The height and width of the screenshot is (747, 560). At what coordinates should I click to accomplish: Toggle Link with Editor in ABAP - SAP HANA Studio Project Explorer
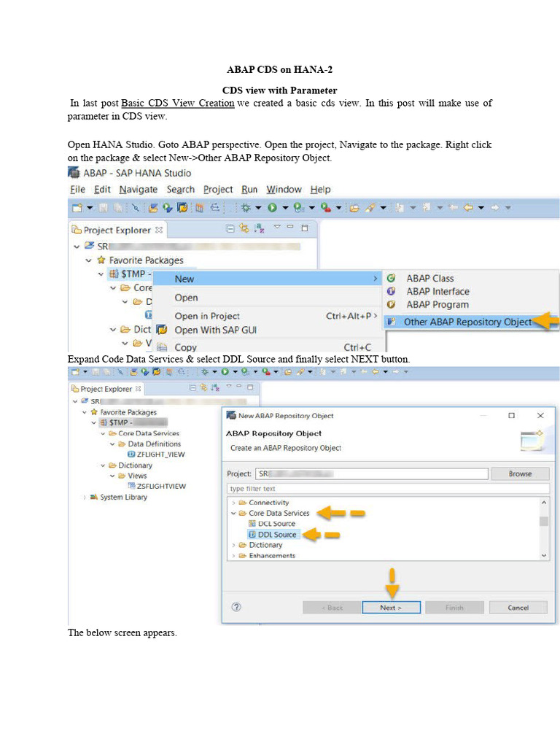pos(244,228)
